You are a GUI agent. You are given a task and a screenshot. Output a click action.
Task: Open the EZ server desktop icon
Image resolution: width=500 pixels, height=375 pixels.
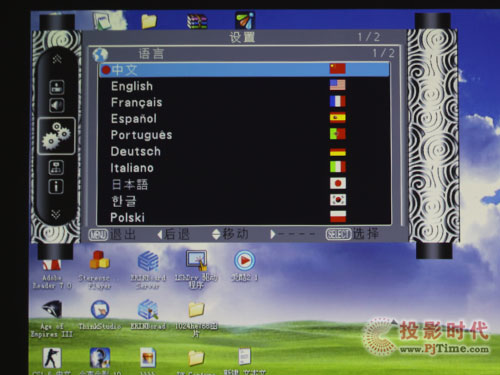point(148,270)
